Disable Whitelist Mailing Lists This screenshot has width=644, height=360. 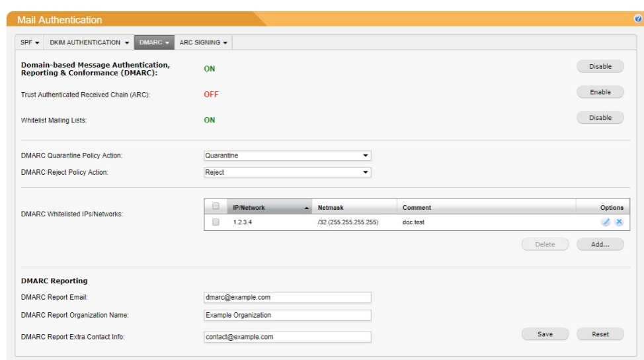coord(600,118)
